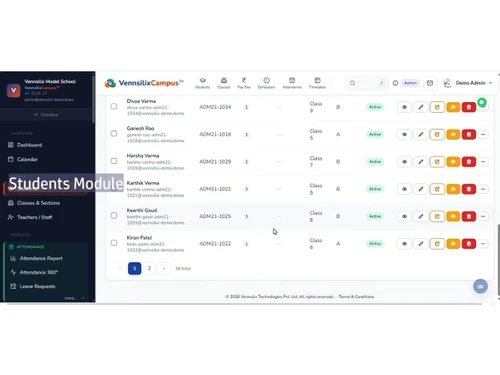Image resolution: width=500 pixels, height=375 pixels.
Task: Open Timetable in the top navigation
Action: tap(317, 83)
